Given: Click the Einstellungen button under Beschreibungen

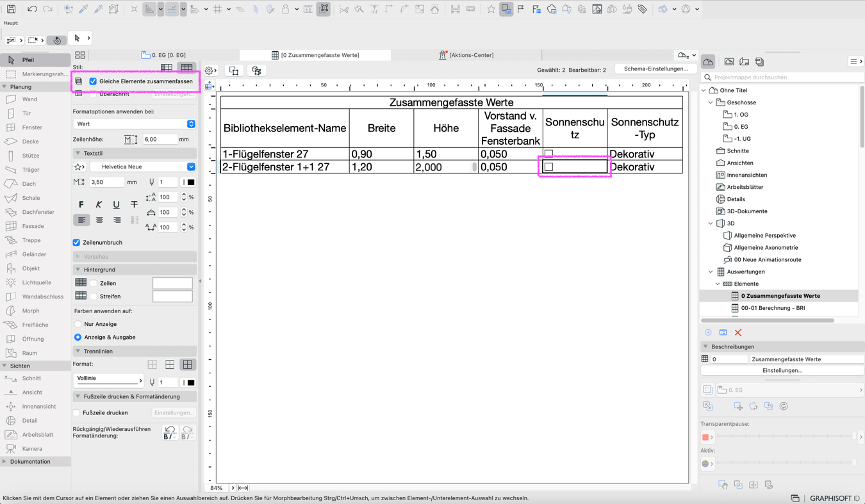Looking at the screenshot, I should tap(782, 370).
